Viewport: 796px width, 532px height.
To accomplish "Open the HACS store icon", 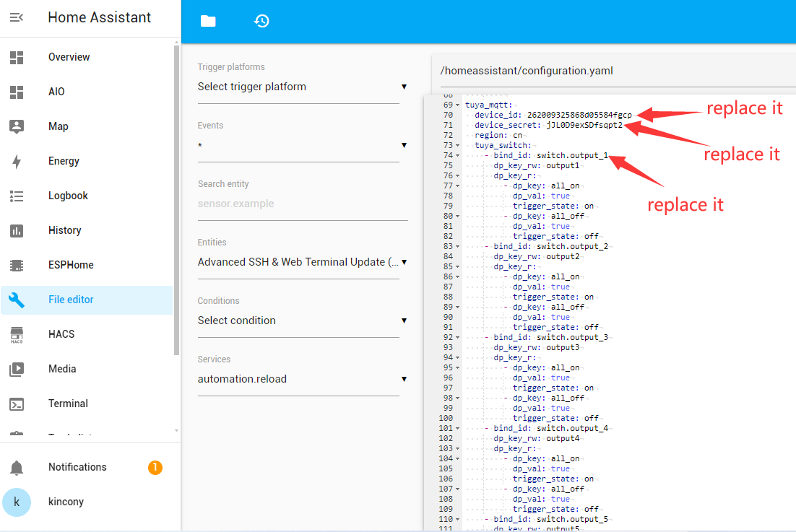I will tap(17, 335).
